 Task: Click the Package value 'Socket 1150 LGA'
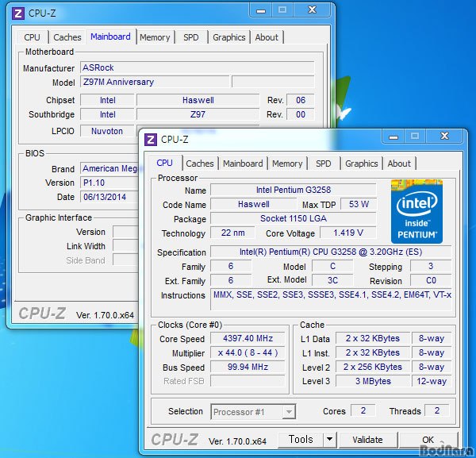[294, 218]
